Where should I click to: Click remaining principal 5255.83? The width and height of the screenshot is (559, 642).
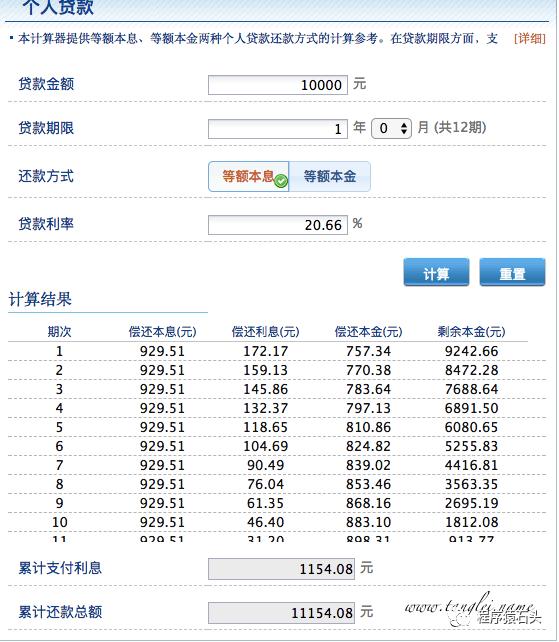[x=471, y=446]
